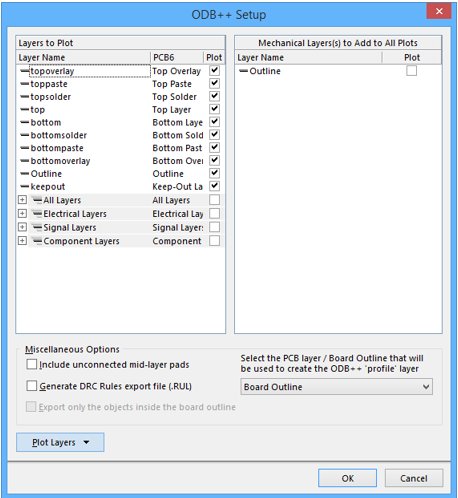Image resolution: width=458 pixels, height=498 pixels.
Task: Enable Include unconnected mid-layer pads
Action: point(32,364)
